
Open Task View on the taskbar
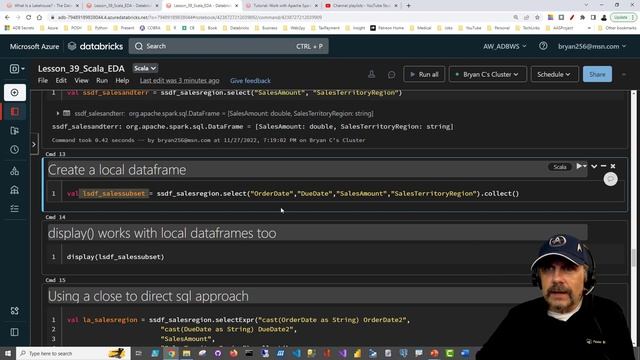point(139,353)
